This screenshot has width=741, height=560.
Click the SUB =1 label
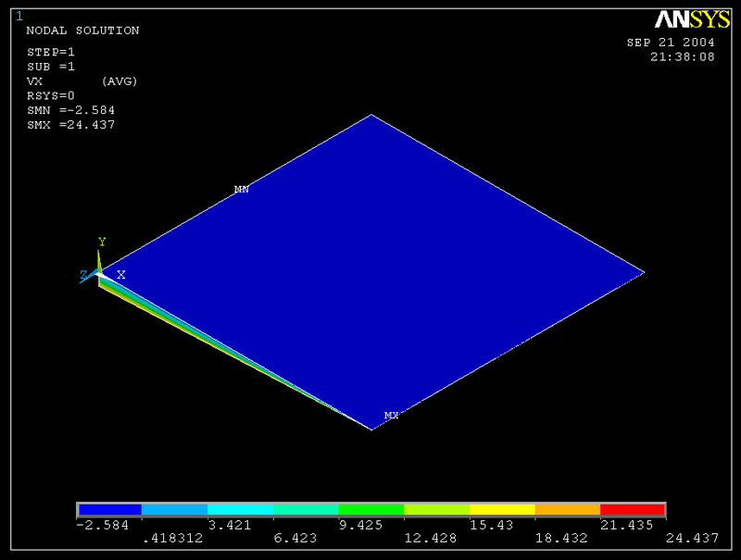(x=51, y=67)
